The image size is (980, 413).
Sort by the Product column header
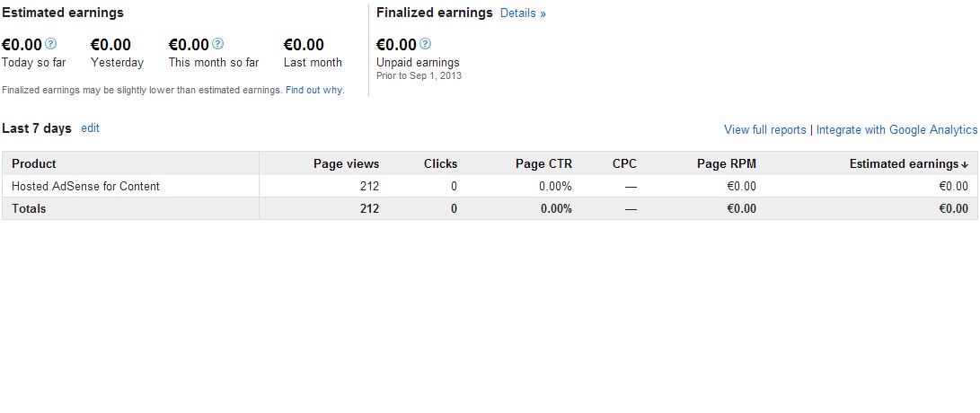(x=34, y=163)
